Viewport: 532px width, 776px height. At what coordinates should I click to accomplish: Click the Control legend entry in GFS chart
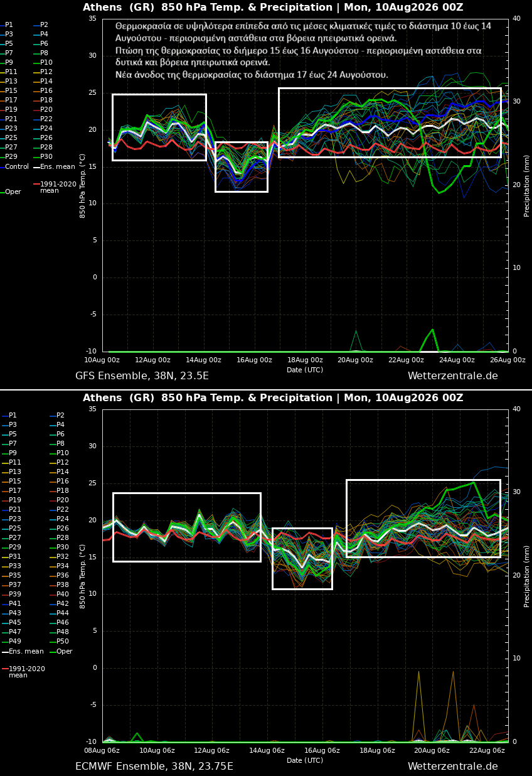coord(14,167)
